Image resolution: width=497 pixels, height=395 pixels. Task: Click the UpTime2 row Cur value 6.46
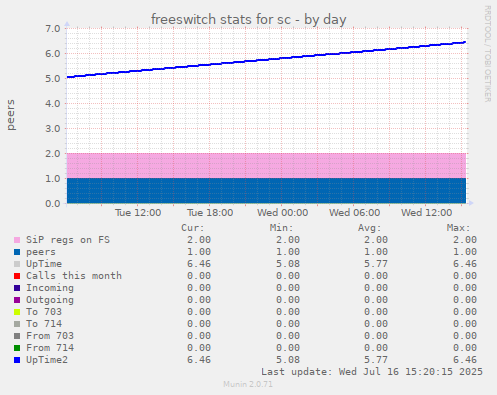(x=199, y=360)
